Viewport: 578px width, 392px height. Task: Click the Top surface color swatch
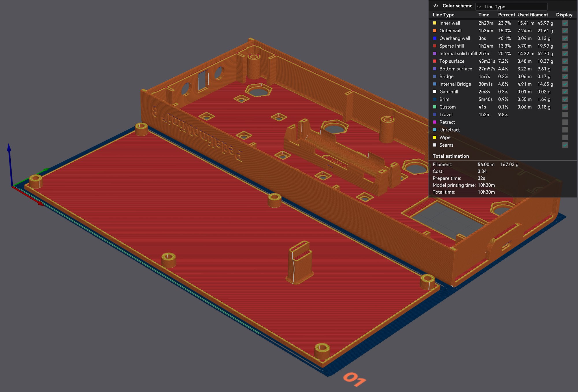click(435, 61)
